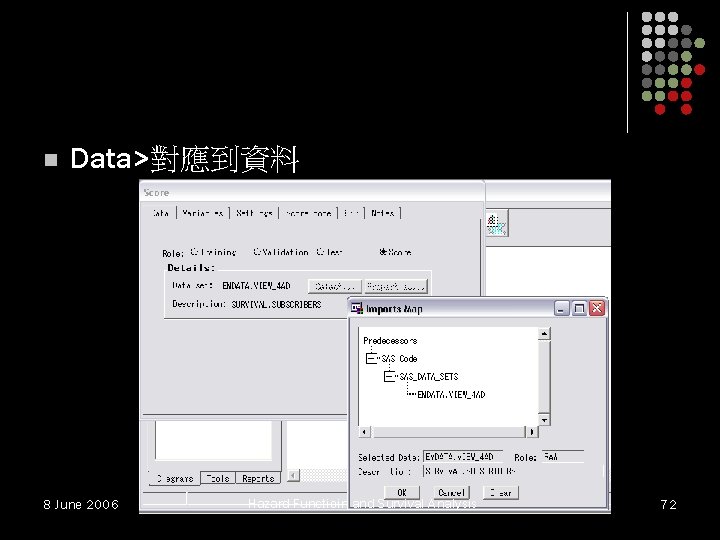Click the tree scroll left arrow

pyautogui.click(x=365, y=432)
